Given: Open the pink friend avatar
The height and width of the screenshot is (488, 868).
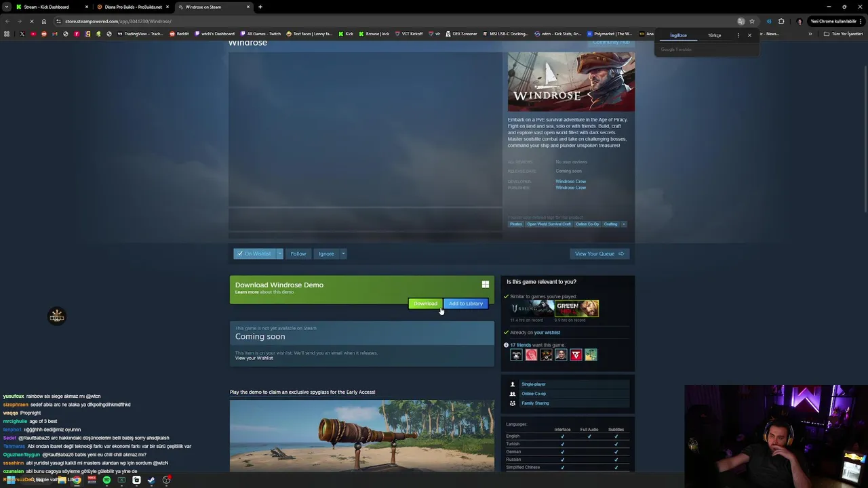Looking at the screenshot, I should point(531,354).
